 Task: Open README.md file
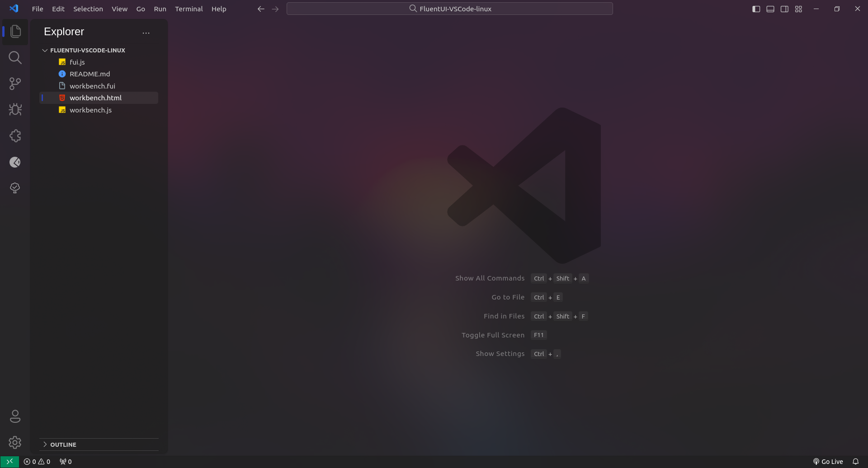[99, 74]
